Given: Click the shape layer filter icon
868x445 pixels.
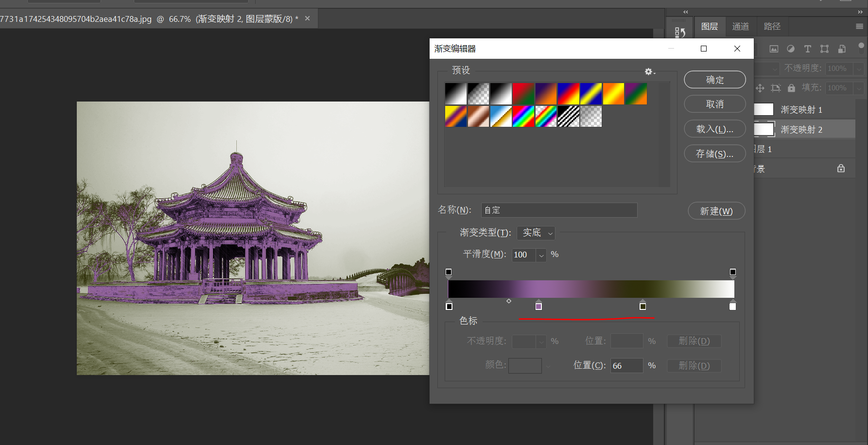Looking at the screenshot, I should point(824,49).
